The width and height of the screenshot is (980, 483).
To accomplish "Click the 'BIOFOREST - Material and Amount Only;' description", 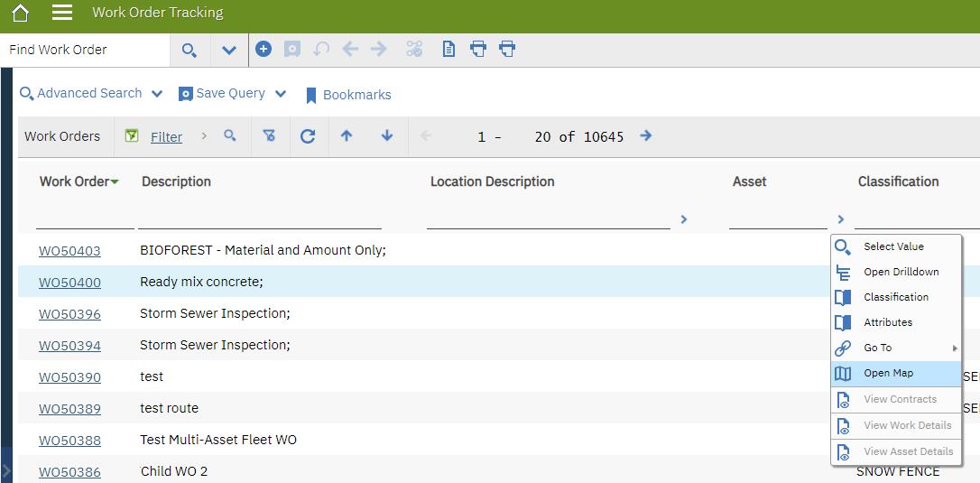I will click(263, 250).
